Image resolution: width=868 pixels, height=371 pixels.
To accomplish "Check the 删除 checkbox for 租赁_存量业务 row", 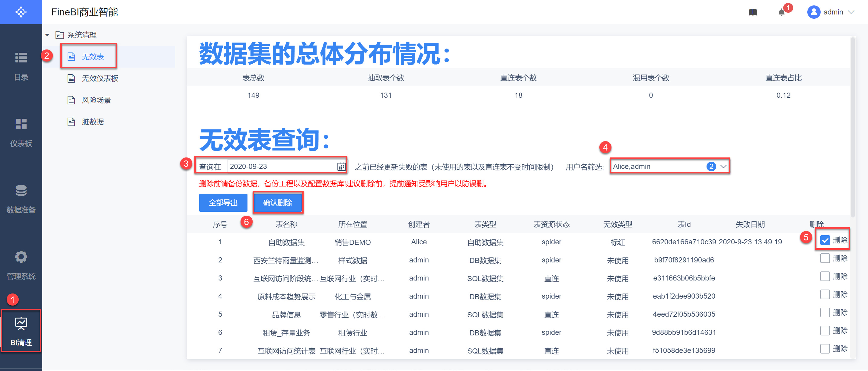I will pos(825,331).
